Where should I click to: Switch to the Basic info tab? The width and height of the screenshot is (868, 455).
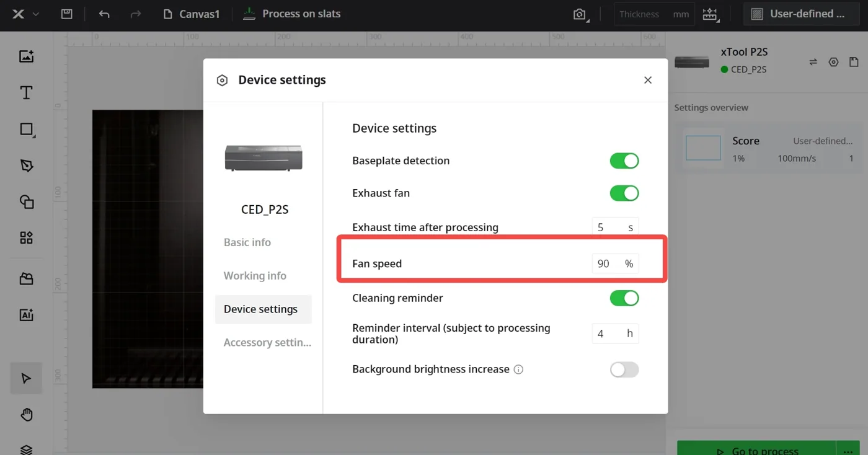[247, 242]
